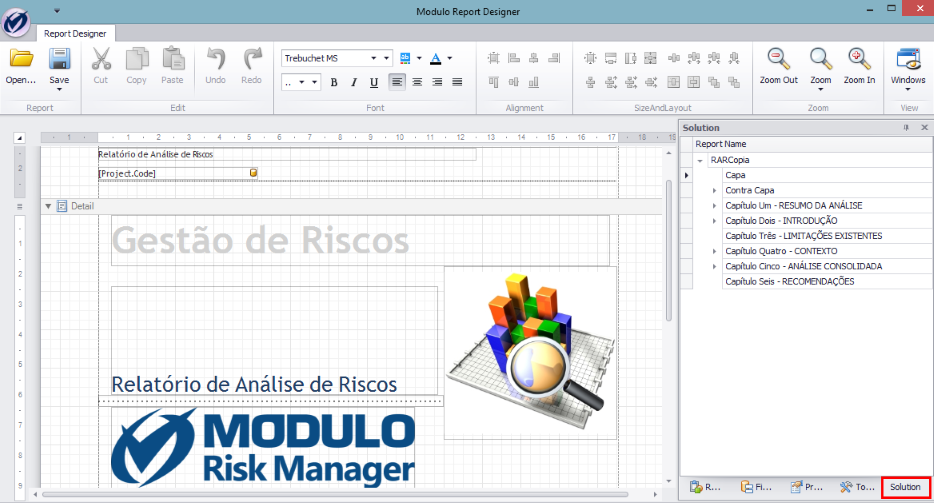Switch to the Solution panel tab
Screen dimensions: 934x503
[905, 487]
